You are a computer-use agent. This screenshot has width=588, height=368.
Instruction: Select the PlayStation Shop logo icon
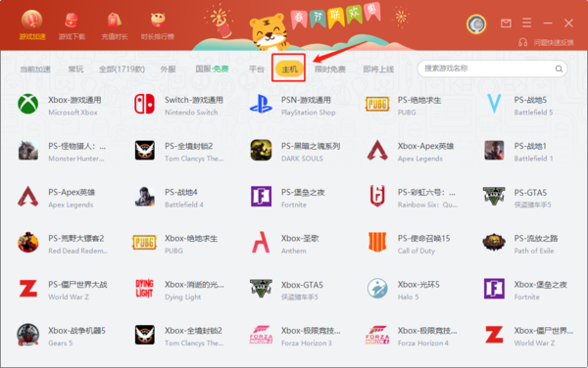click(x=261, y=104)
